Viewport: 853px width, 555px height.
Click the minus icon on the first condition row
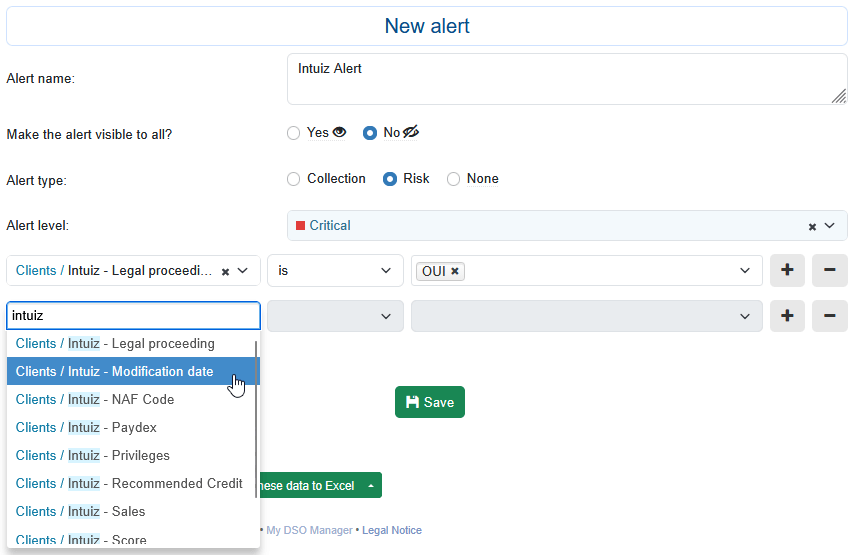[829, 270]
